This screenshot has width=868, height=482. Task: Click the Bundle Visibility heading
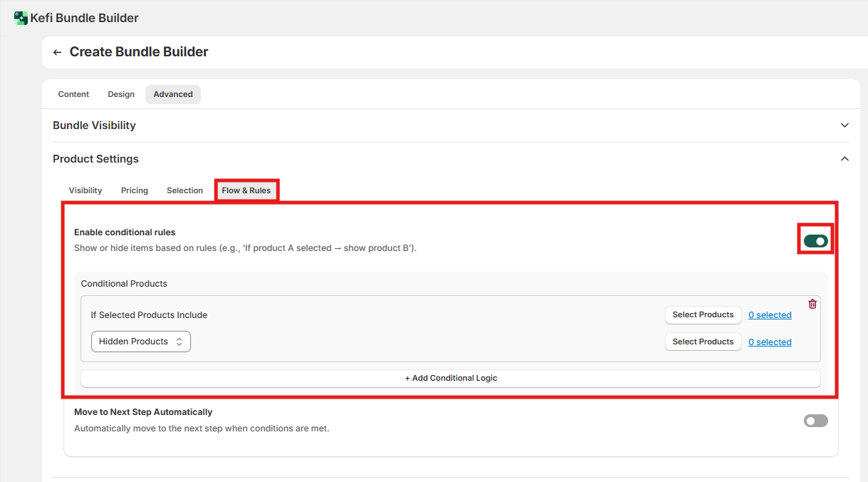(94, 125)
